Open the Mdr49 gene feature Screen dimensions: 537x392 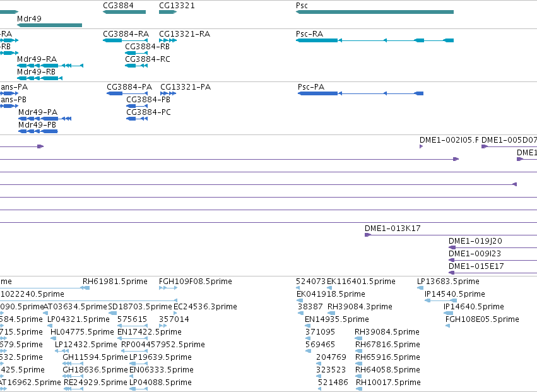49,25
